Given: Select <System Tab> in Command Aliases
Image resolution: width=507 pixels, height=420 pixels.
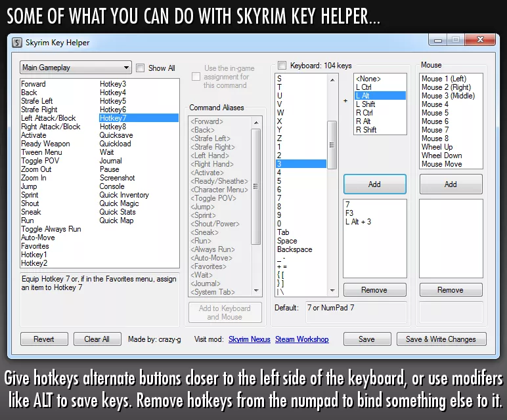Looking at the screenshot, I should tap(213, 292).
